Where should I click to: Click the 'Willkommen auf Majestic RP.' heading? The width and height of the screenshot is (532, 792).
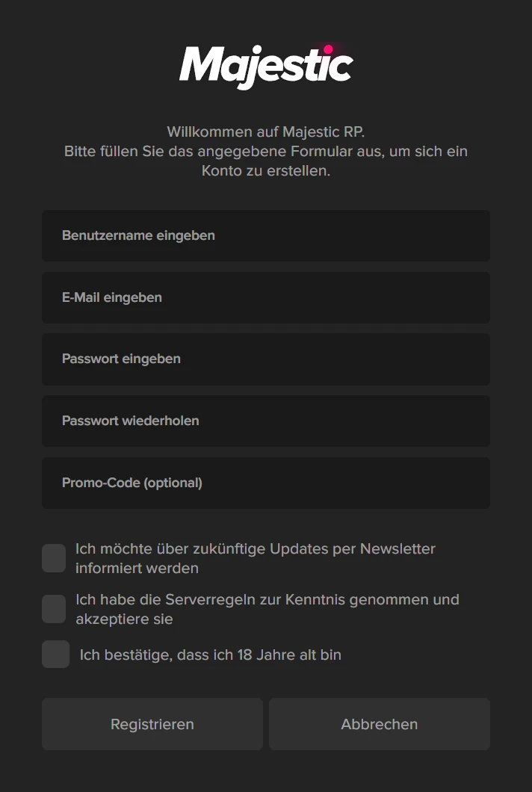click(x=266, y=132)
